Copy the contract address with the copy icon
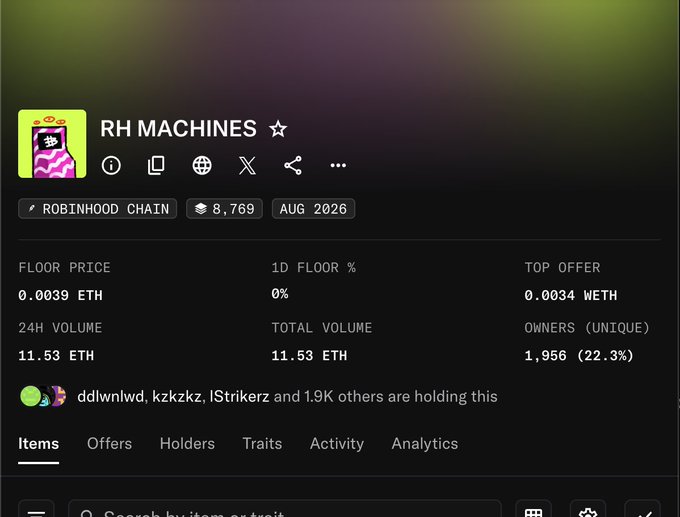 156,165
